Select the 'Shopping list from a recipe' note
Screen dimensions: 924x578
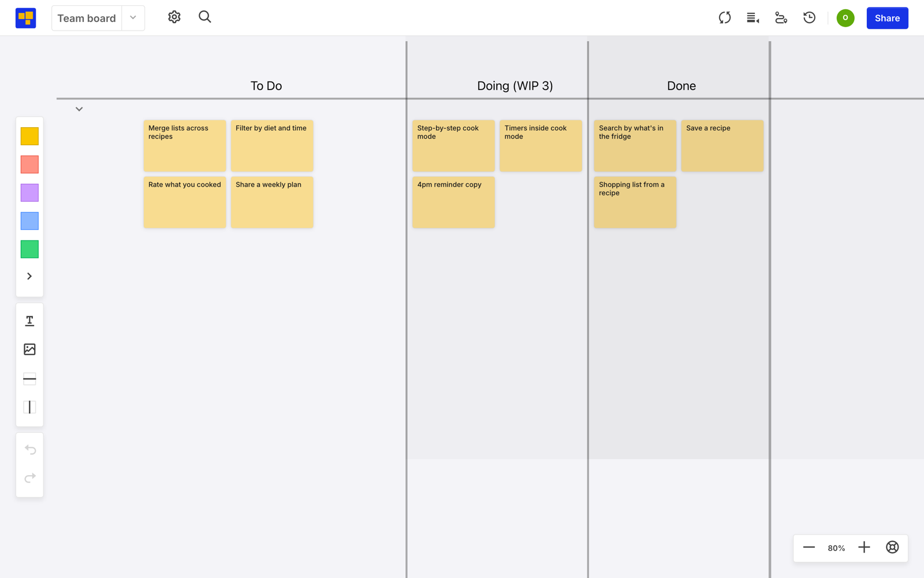(x=635, y=202)
